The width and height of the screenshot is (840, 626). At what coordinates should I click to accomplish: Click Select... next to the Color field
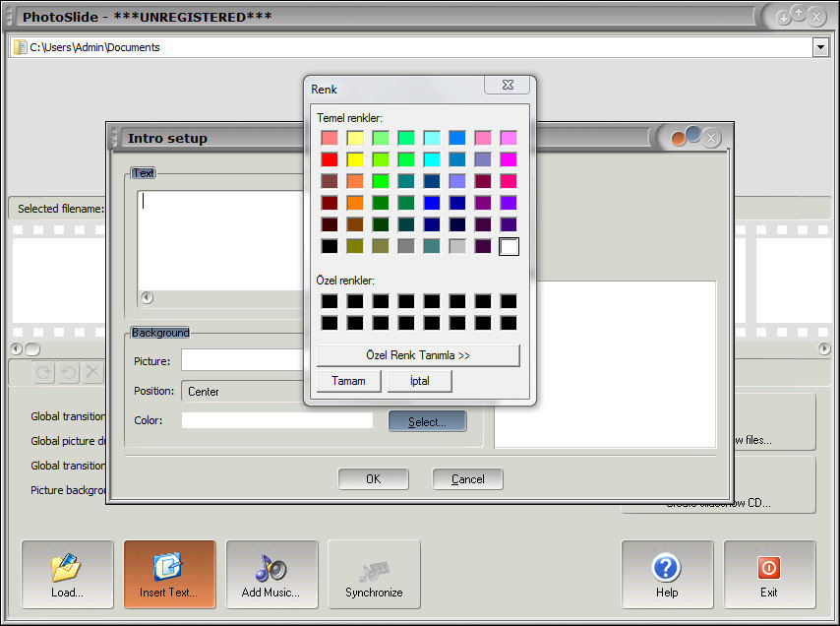coord(428,422)
